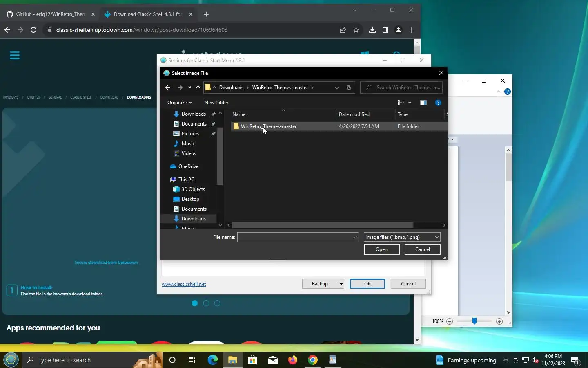Click Cancel in Classic Start Menu settings

click(408, 284)
